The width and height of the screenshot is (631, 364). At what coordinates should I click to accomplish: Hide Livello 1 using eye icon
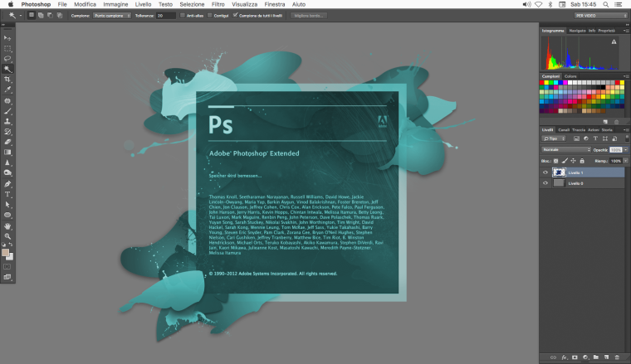(x=545, y=172)
